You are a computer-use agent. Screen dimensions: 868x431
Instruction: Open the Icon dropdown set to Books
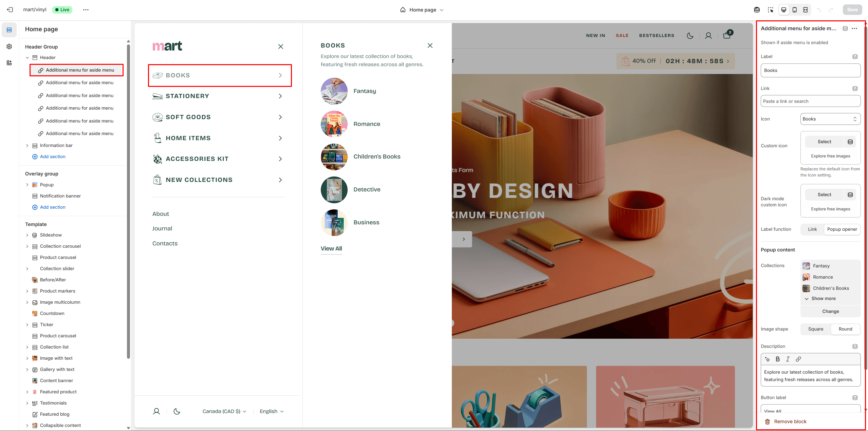coord(830,119)
